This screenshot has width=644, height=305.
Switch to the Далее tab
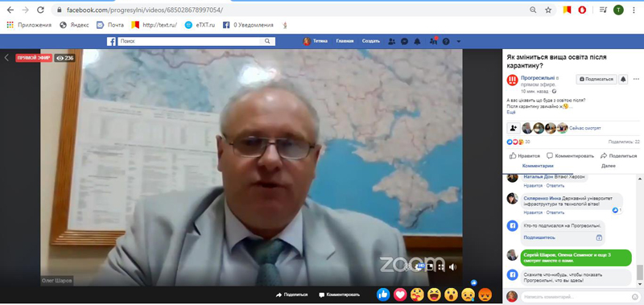[x=609, y=166]
